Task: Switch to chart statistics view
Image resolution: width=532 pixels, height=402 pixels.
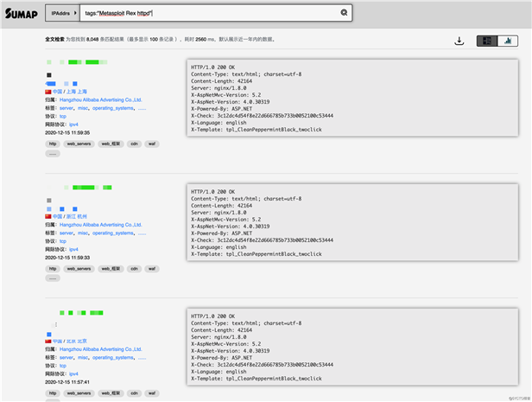Action: click(x=508, y=41)
